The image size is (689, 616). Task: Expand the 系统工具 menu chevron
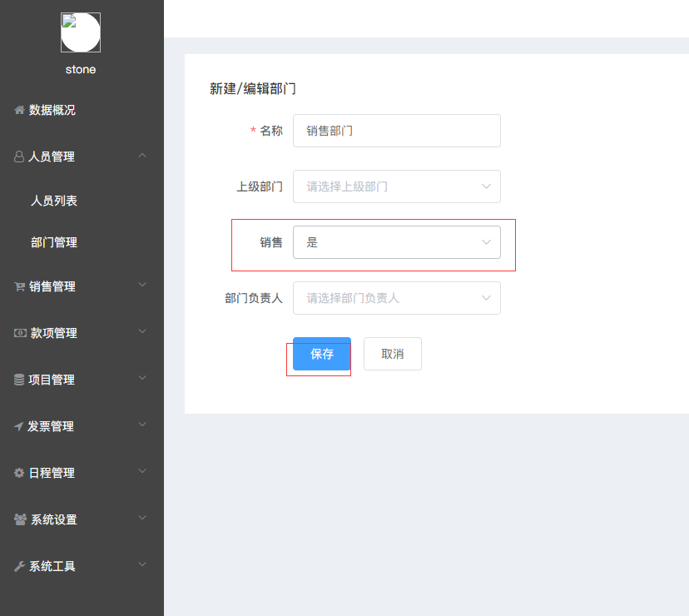point(142,564)
